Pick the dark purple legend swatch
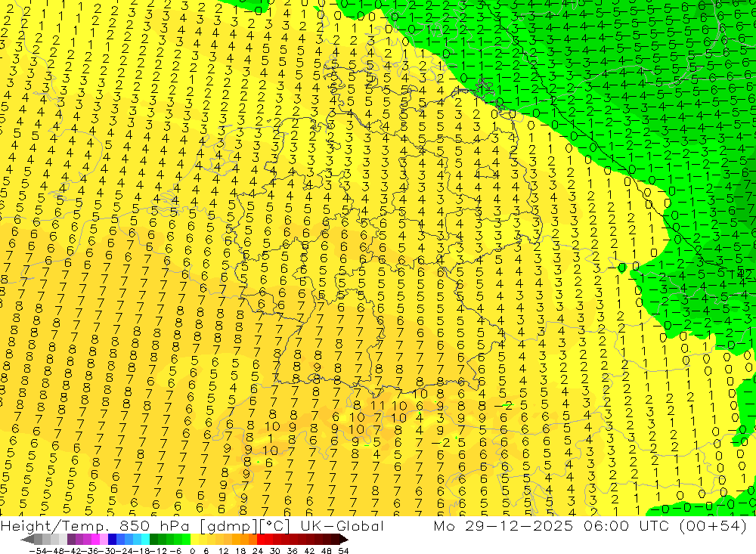The height and width of the screenshot is (554, 756). 71,539
